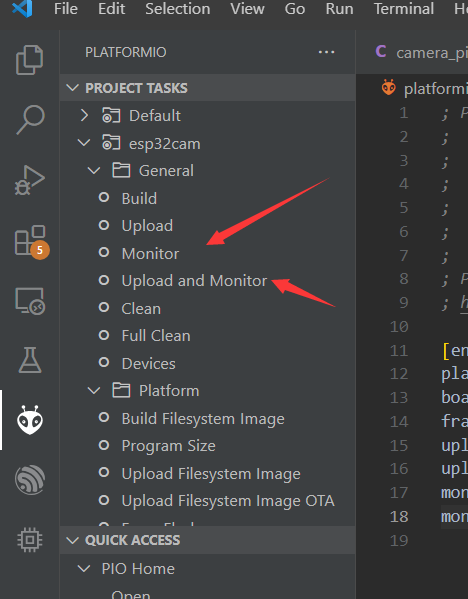Collapse the PROJECT TASKS section
Screen dimensions: 468x599
click(x=73, y=88)
